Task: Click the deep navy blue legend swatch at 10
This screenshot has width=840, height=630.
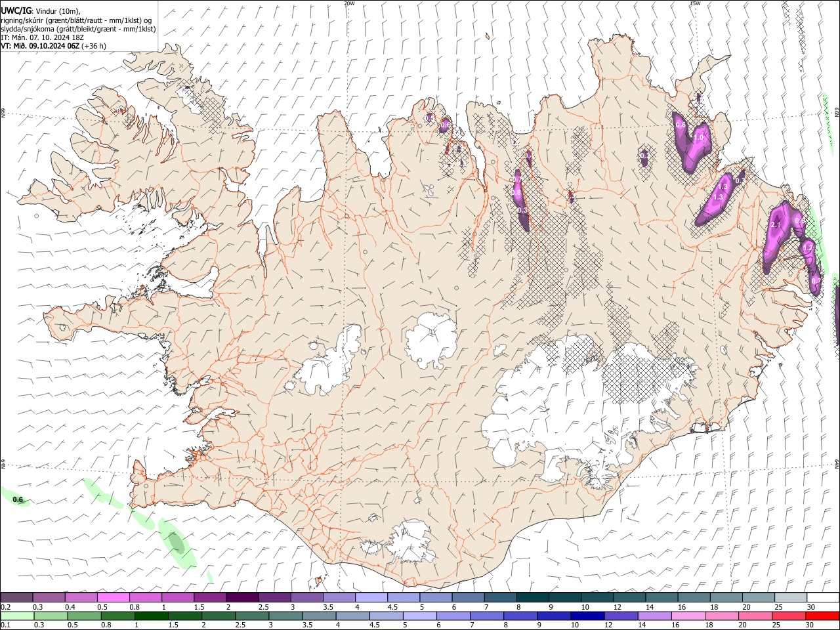Action: 587,616
